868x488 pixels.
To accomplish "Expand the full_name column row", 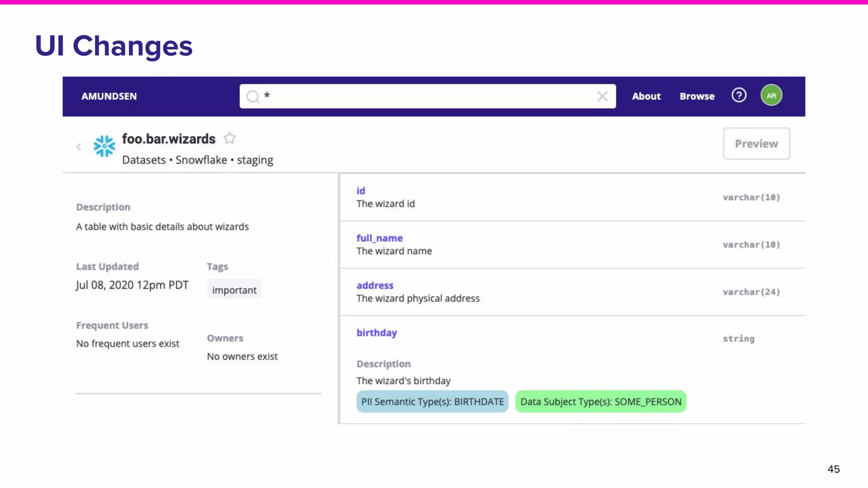I will (x=379, y=238).
